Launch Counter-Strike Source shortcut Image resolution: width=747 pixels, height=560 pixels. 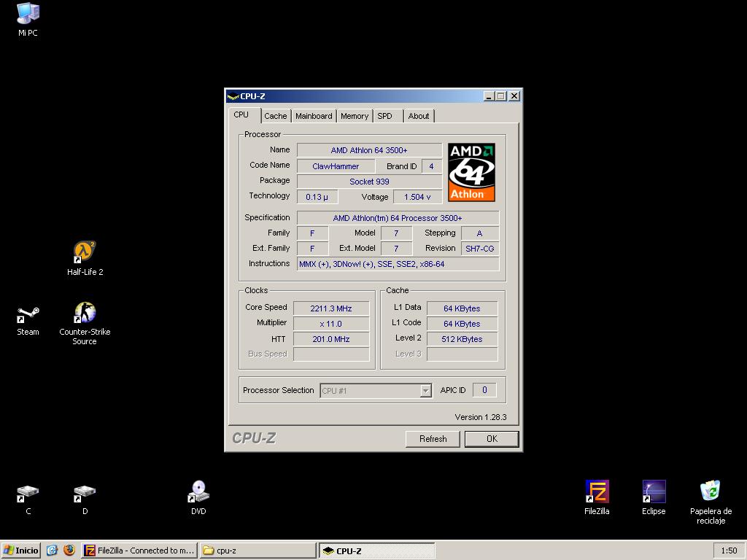85,322
